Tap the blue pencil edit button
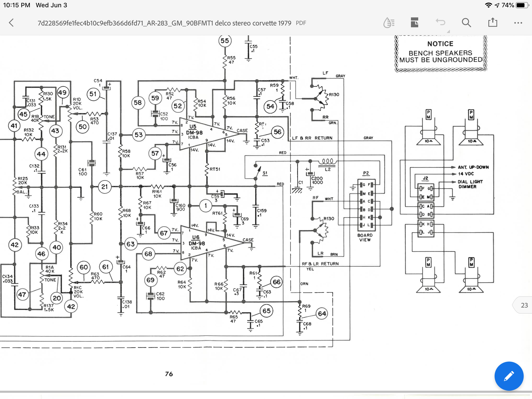Image resolution: width=532 pixels, height=399 pixels. coord(509,376)
